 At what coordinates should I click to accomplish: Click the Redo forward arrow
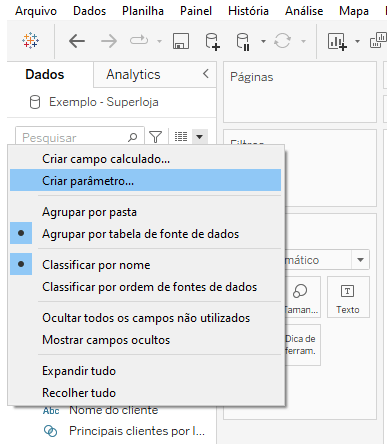click(109, 41)
